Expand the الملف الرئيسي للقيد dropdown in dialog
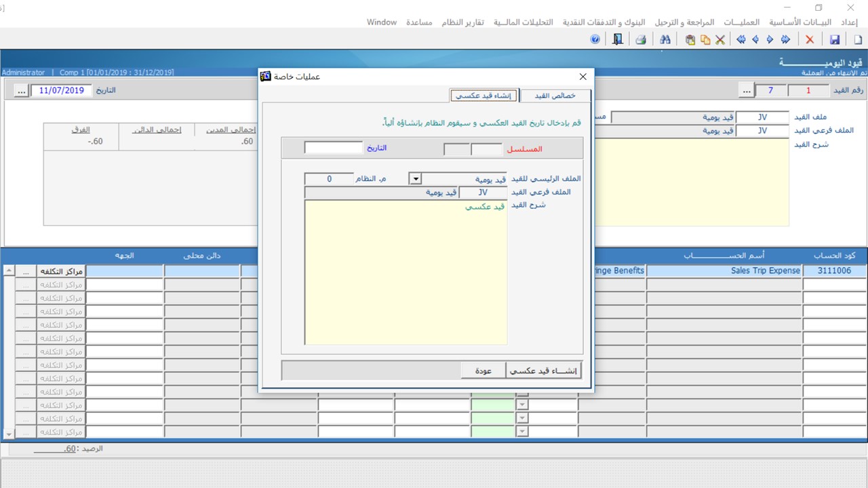The width and height of the screenshot is (868, 488). coord(415,179)
